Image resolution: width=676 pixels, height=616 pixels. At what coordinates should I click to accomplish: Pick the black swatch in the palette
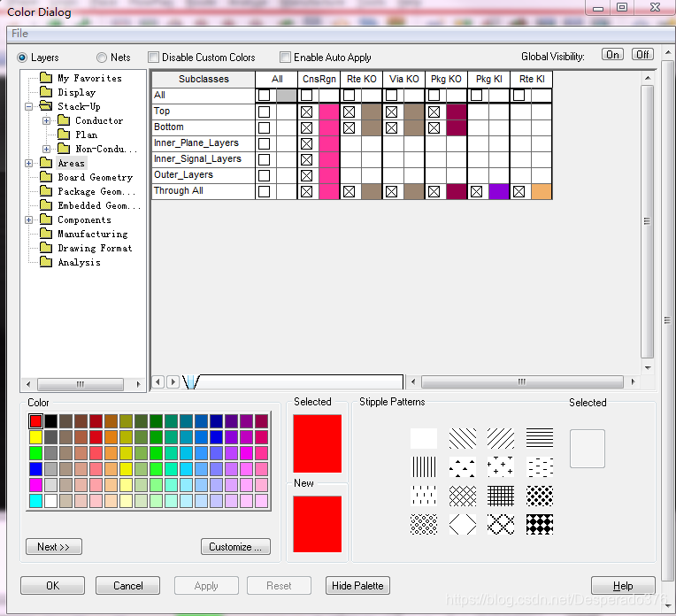50,421
